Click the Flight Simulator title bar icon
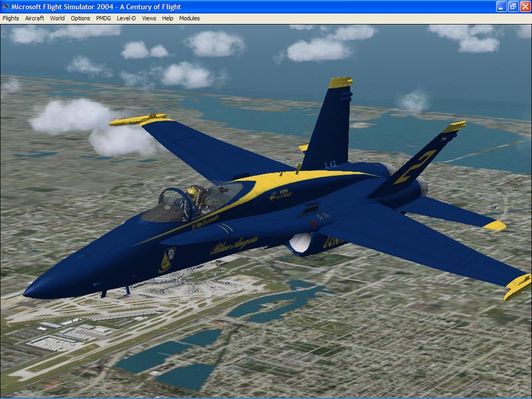This screenshot has width=532, height=399. point(6,6)
